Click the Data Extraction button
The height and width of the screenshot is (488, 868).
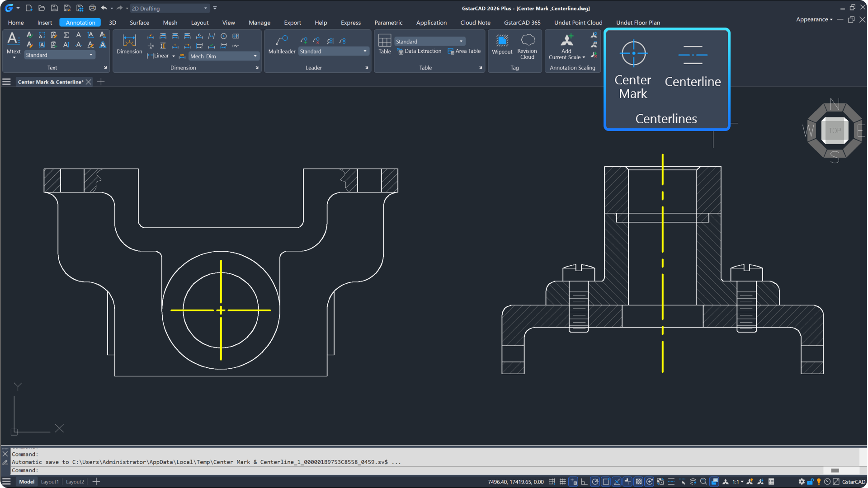pos(419,51)
